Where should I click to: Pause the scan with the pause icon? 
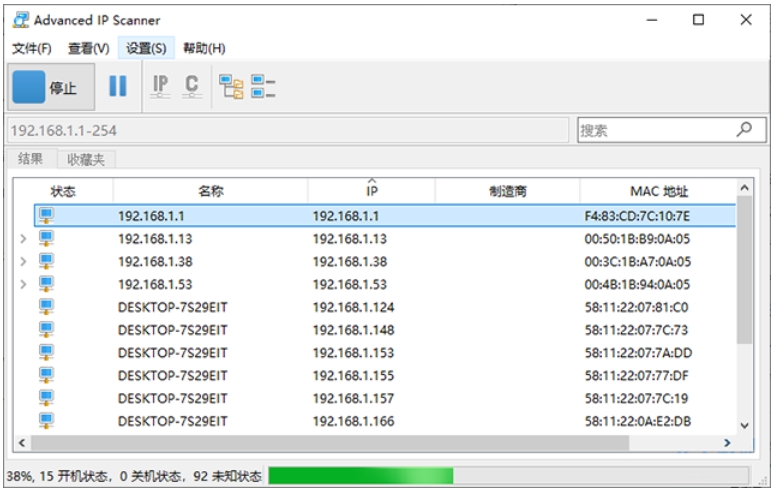tap(118, 86)
